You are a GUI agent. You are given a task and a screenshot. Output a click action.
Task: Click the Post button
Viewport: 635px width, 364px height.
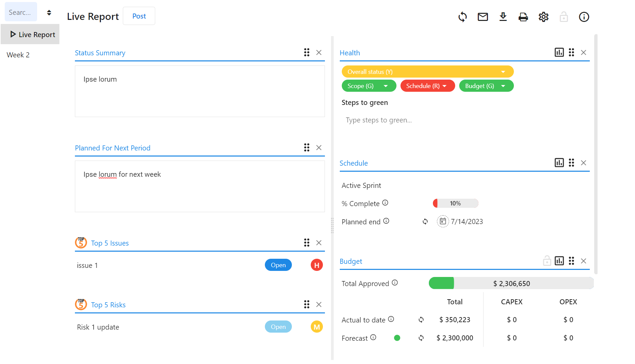pyautogui.click(x=139, y=16)
